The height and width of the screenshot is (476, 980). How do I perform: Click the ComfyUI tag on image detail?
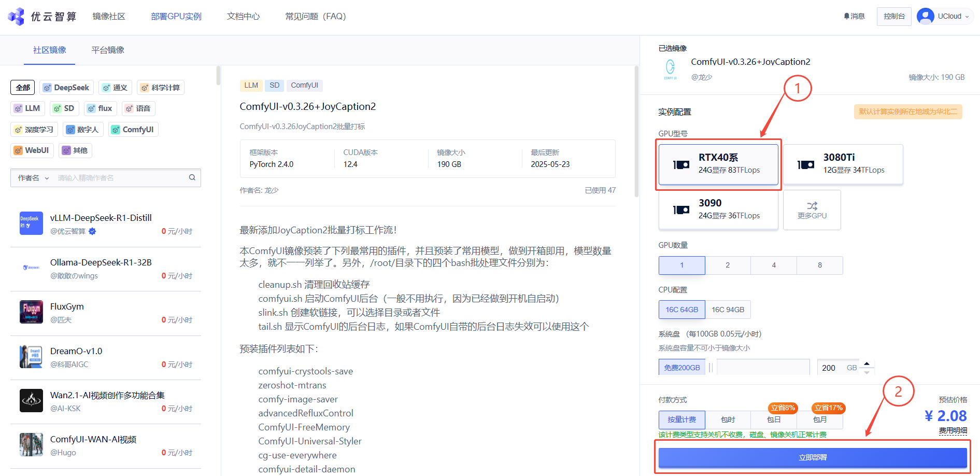(x=305, y=85)
